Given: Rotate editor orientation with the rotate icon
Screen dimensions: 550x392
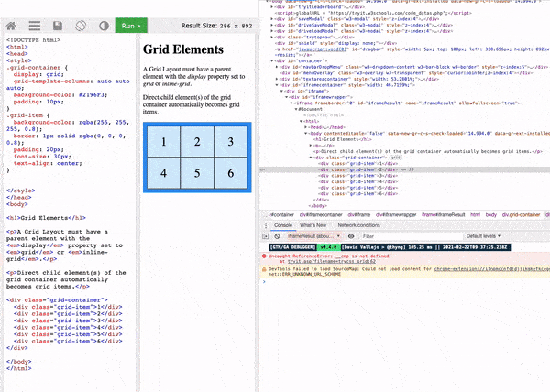Looking at the screenshot, I should (x=81, y=26).
